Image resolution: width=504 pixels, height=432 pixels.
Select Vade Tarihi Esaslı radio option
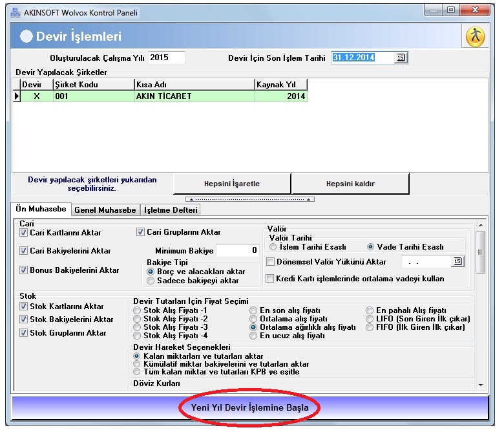coord(370,247)
